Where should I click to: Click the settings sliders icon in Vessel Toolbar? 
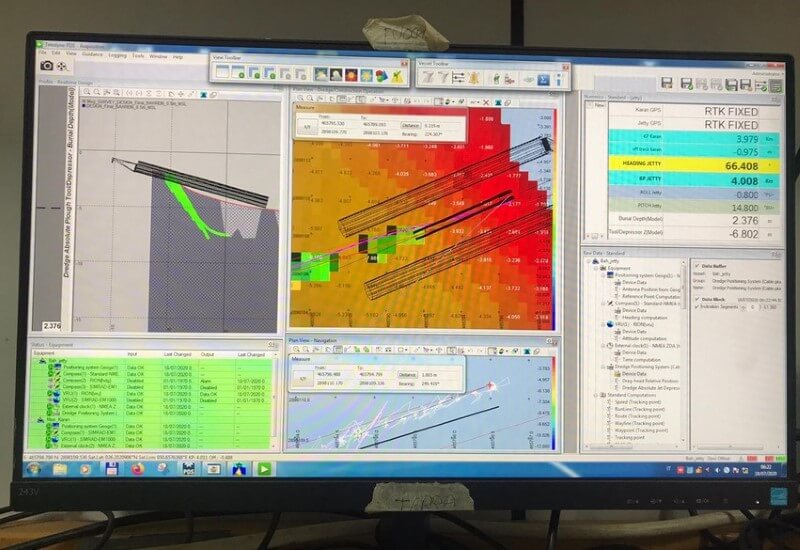point(458,78)
